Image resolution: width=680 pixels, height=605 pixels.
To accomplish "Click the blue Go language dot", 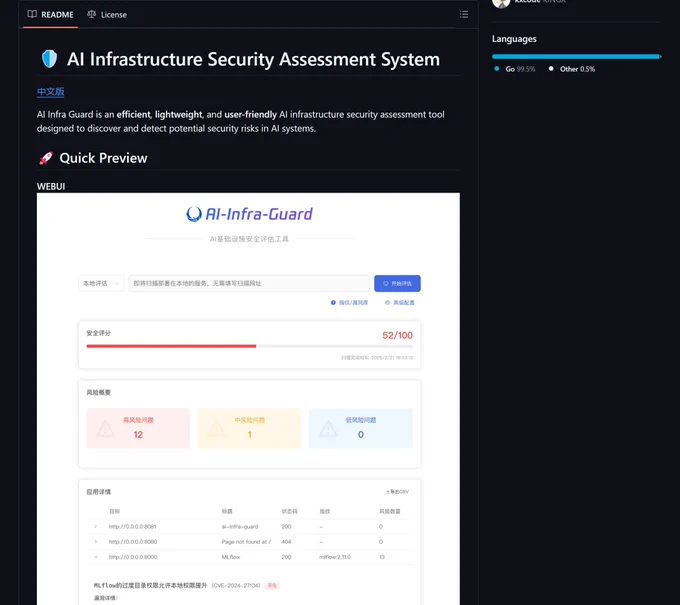I will point(497,69).
